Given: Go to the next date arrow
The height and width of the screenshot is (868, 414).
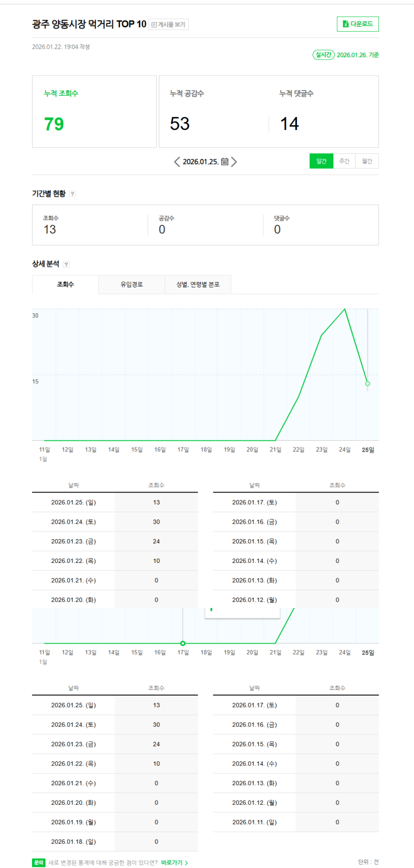Looking at the screenshot, I should [x=234, y=162].
